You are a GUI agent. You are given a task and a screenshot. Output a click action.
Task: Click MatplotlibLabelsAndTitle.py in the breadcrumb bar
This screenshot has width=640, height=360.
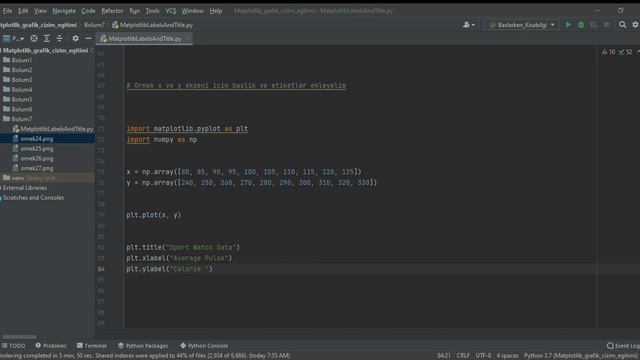pyautogui.click(x=152, y=25)
